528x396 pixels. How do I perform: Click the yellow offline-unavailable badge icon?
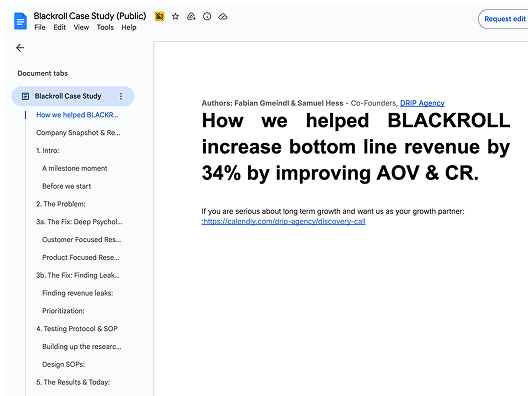(x=159, y=16)
